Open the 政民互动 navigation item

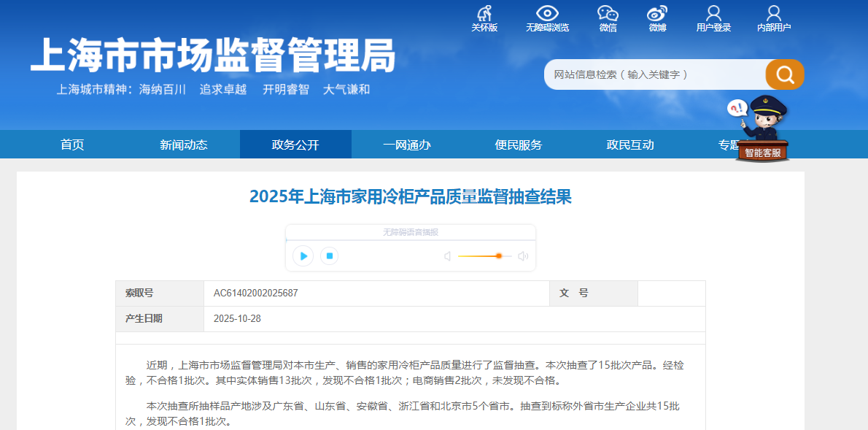[x=630, y=145]
